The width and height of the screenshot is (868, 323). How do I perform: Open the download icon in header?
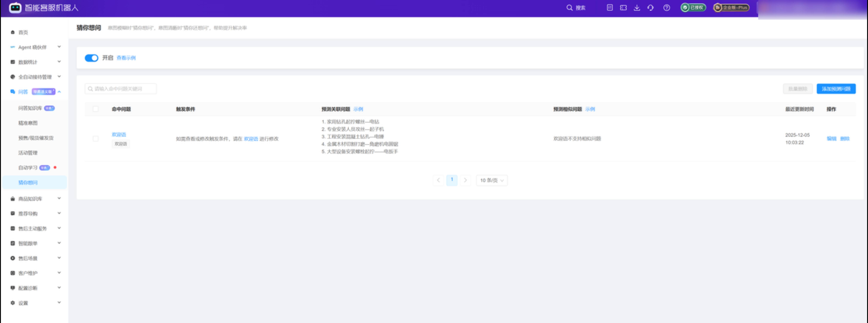(637, 8)
